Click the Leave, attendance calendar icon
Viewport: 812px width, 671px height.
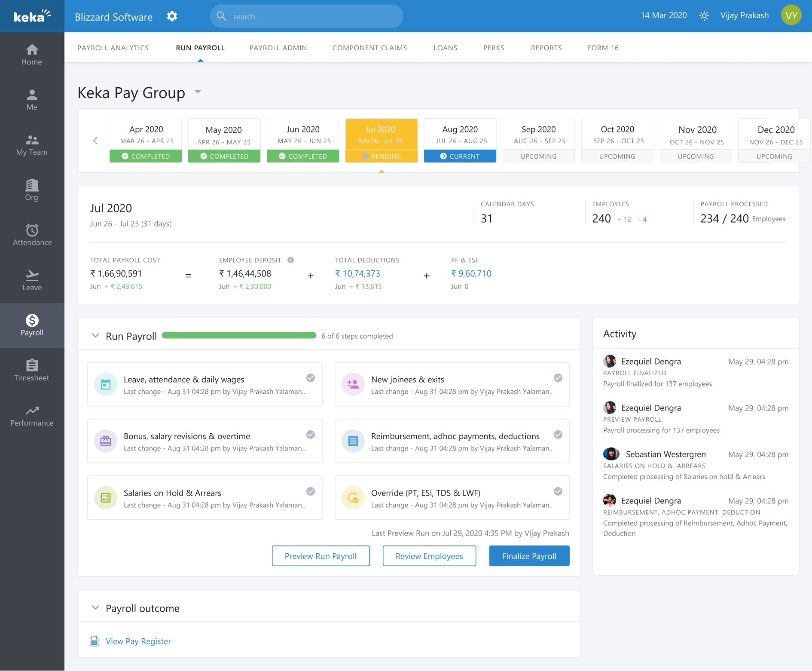click(106, 384)
